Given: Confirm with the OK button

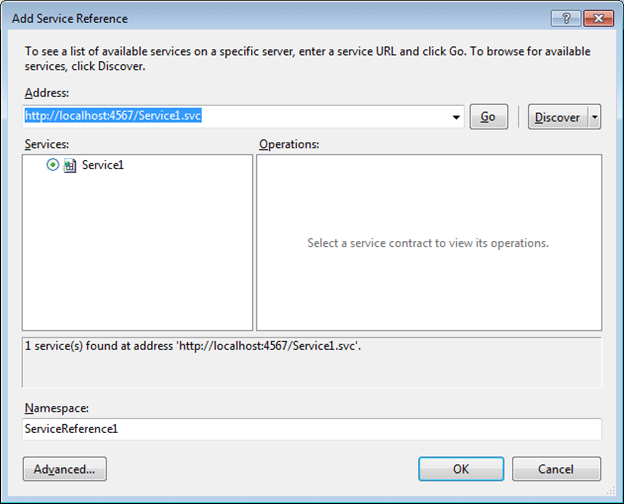Looking at the screenshot, I should pos(460,468).
